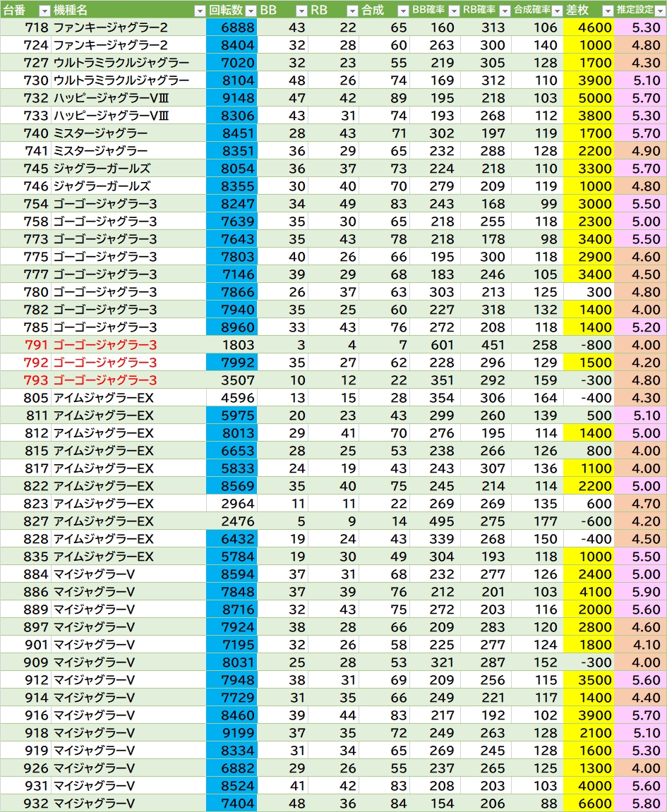Select machine number 812
Viewport: 667px width, 812px height.
[x=25, y=432]
